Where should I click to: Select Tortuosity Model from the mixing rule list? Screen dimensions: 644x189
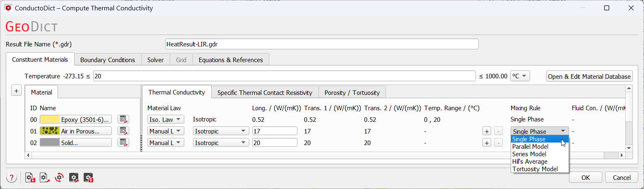pyautogui.click(x=535, y=169)
